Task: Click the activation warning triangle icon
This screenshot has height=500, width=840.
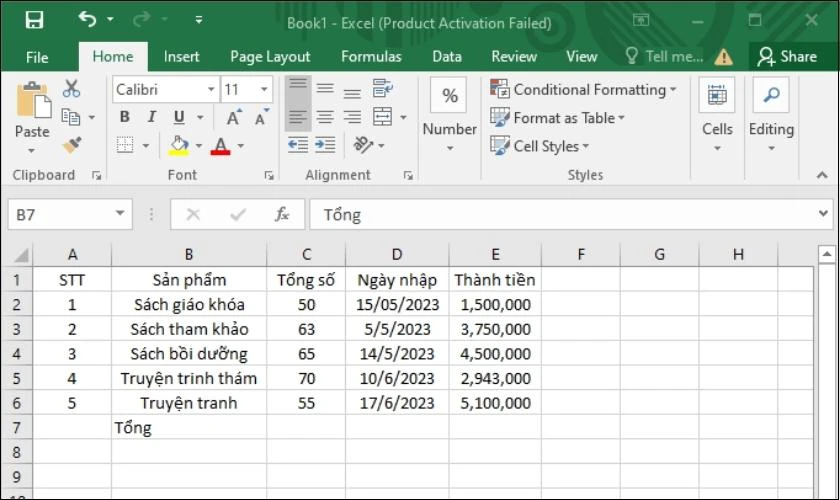Action: pos(724,57)
